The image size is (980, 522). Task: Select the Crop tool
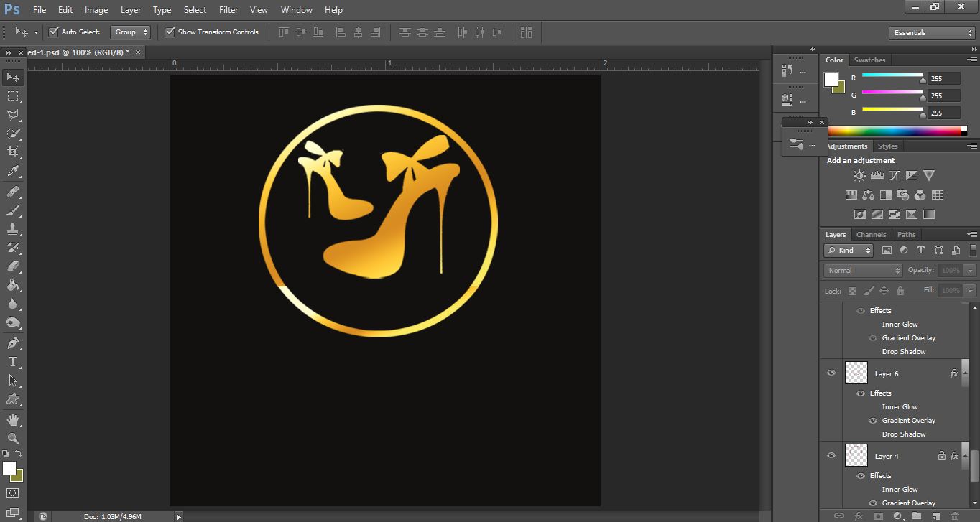(13, 152)
